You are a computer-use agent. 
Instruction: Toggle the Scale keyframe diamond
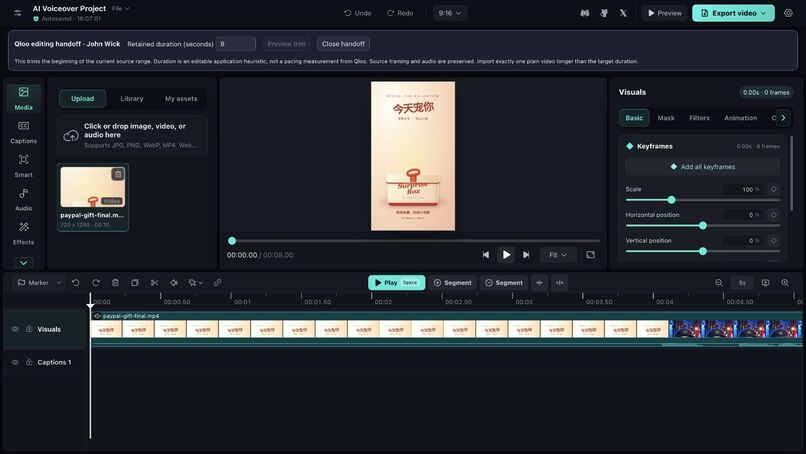click(x=773, y=189)
